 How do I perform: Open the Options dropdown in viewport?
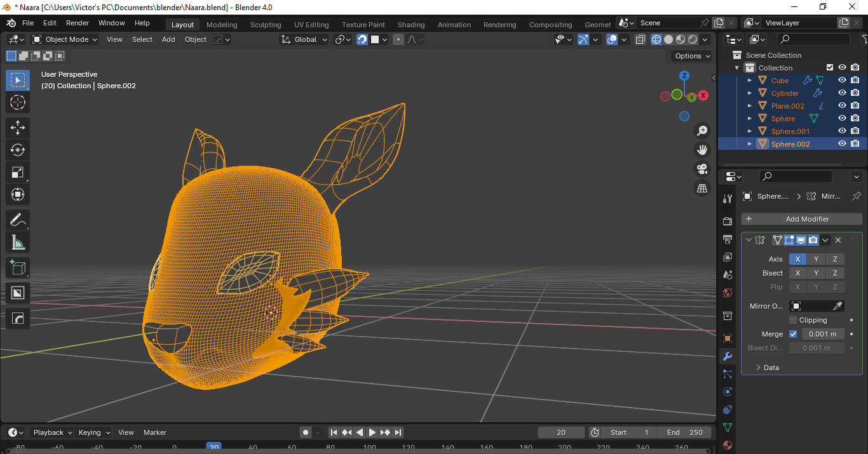coord(692,56)
